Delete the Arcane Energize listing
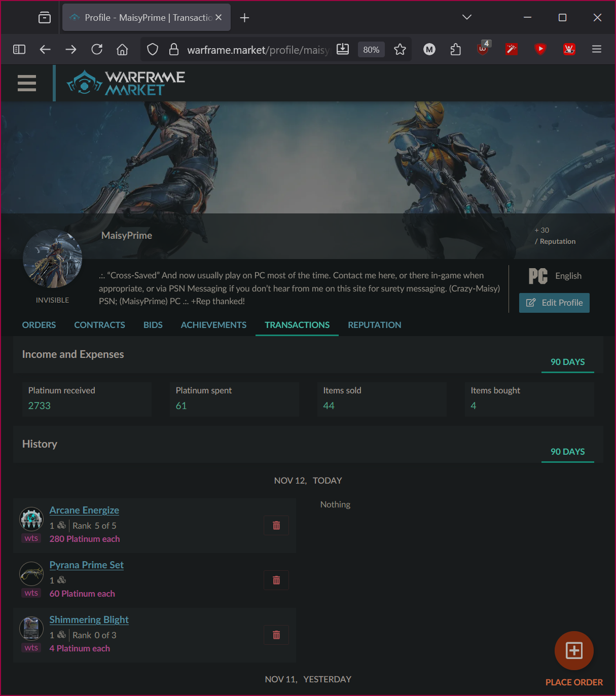The height and width of the screenshot is (696, 616). point(276,525)
